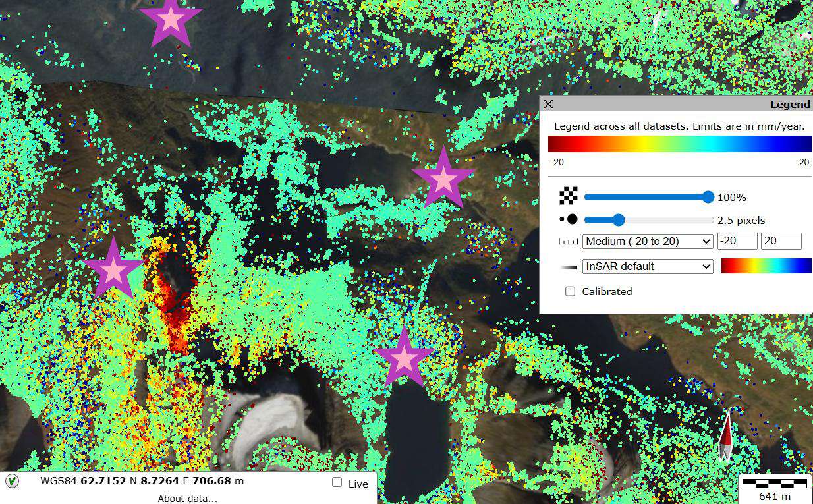
Task: Open the About data... link
Action: pos(187,498)
